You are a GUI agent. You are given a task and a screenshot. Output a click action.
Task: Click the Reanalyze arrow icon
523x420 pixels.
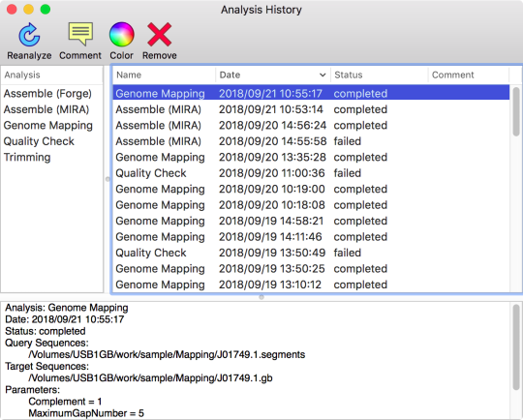[x=29, y=35]
